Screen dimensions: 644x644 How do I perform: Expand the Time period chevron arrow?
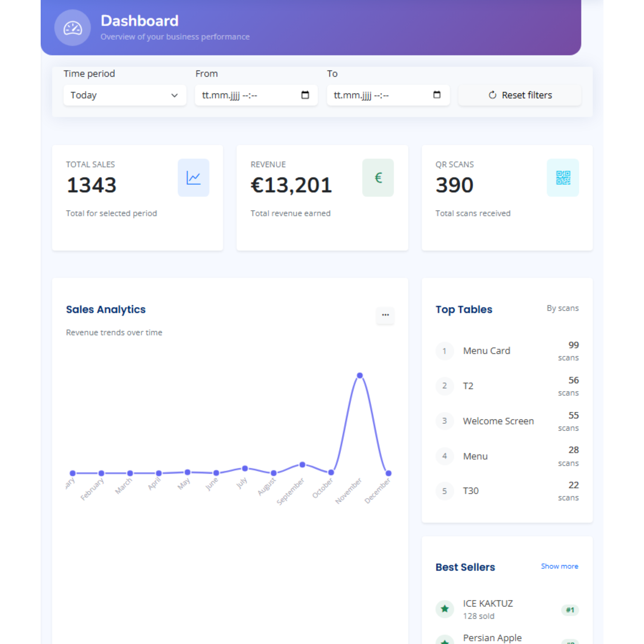pyautogui.click(x=174, y=96)
